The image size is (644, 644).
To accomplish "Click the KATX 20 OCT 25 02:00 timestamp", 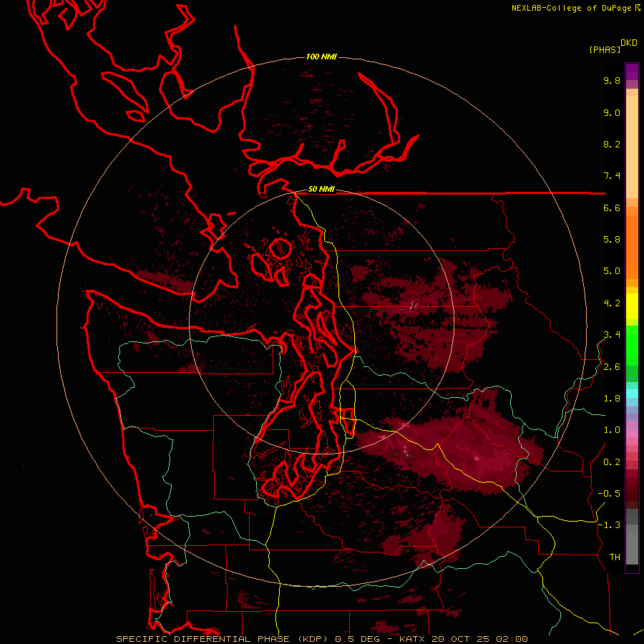I will pos(463,639).
